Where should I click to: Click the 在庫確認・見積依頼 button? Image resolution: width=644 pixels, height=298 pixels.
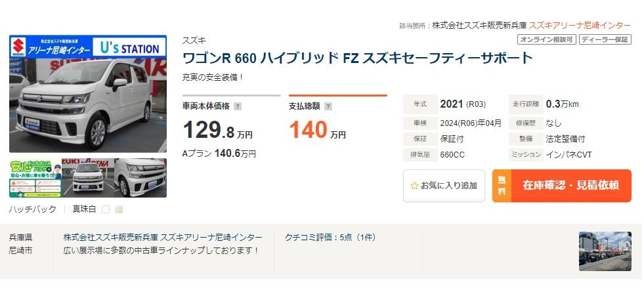[562, 186]
